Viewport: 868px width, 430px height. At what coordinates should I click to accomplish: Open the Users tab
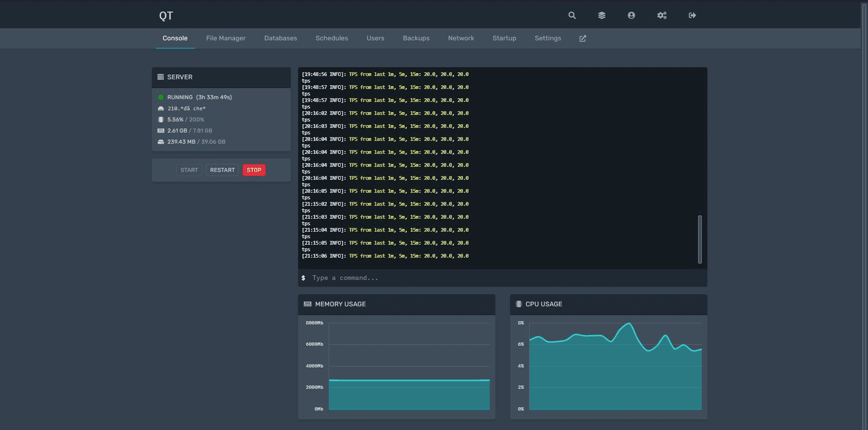pyautogui.click(x=375, y=38)
